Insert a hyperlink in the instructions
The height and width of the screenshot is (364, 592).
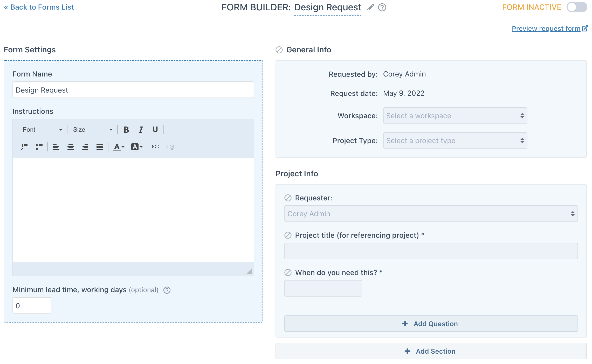(156, 147)
